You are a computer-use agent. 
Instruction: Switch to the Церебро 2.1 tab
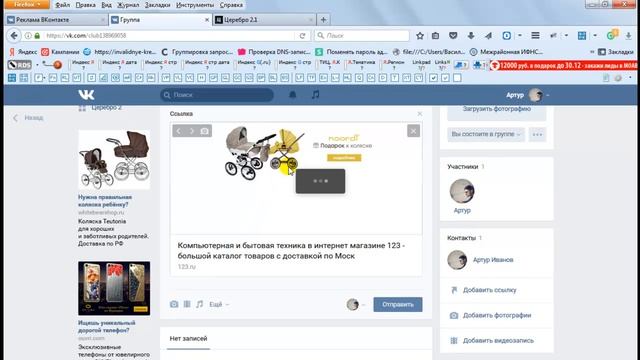click(264, 20)
